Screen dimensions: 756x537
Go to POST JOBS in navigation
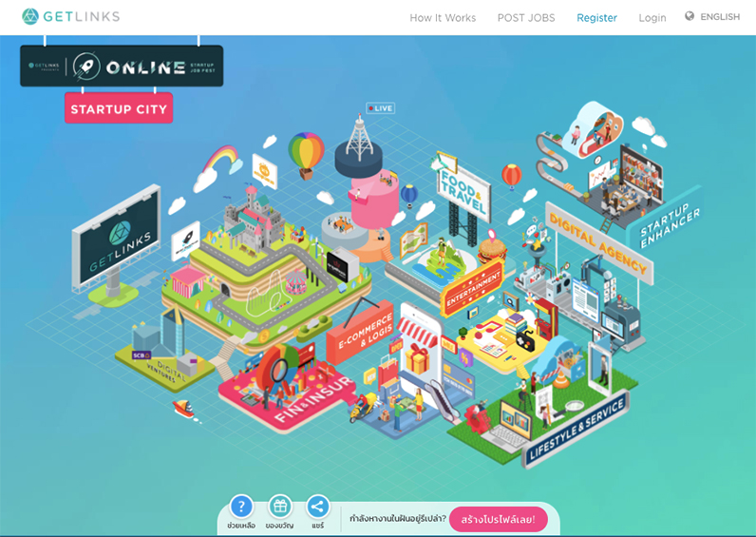pyautogui.click(x=526, y=18)
